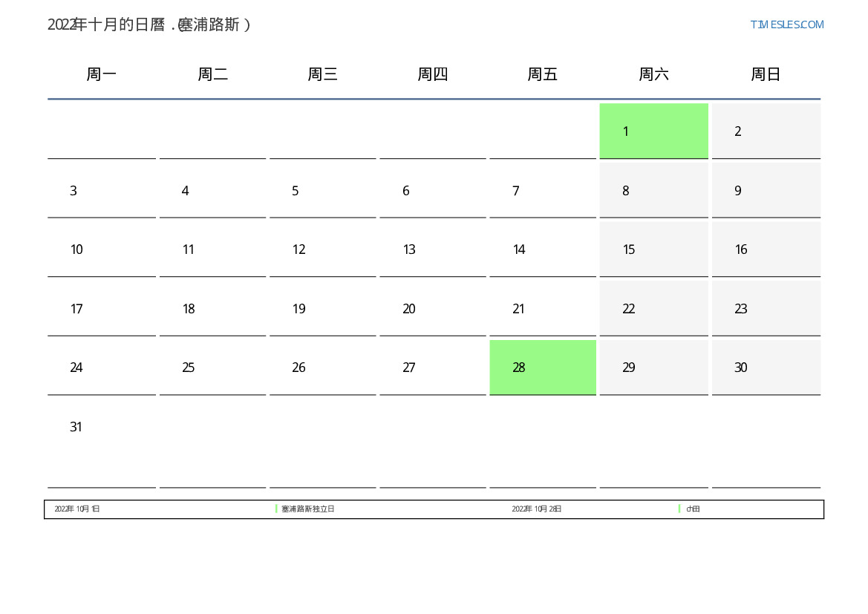The height and width of the screenshot is (614, 868).
Task: Click the 周三 column header
Action: (x=322, y=74)
